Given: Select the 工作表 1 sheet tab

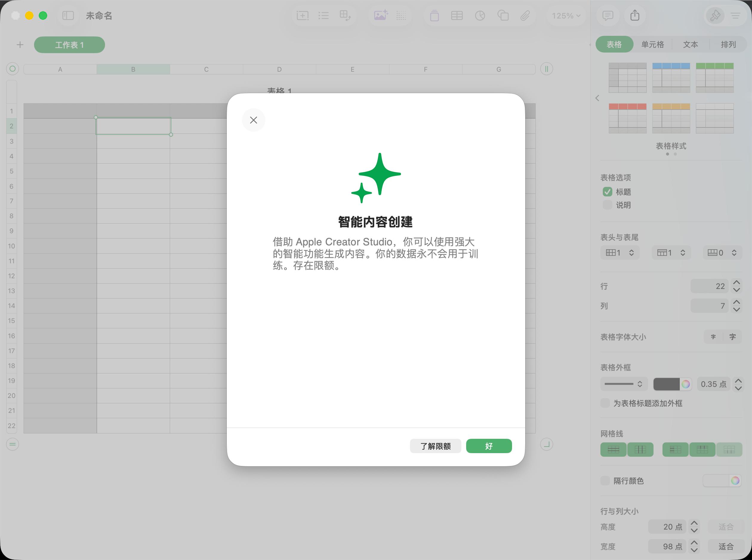Looking at the screenshot, I should pos(70,45).
